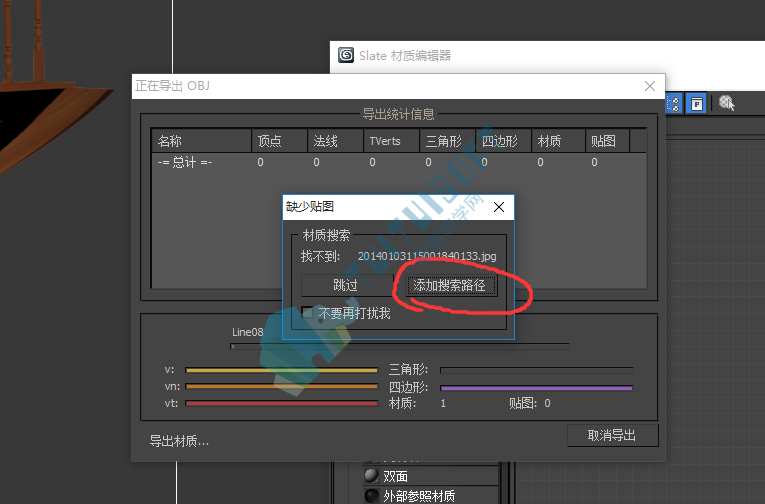765x504 pixels.
Task: Click the 顶点 column header
Action: pos(280,141)
